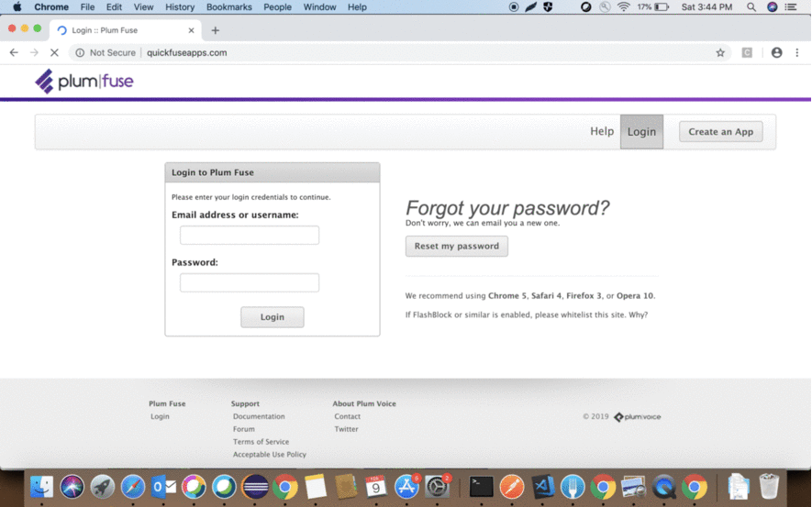The image size is (812, 507).
Task: Open the Apple menu
Action: pos(17,6)
